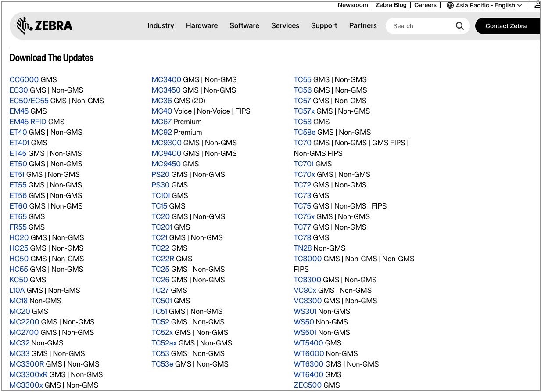The width and height of the screenshot is (541, 392).
Task: Open the TC52ax download link
Action: click(164, 343)
